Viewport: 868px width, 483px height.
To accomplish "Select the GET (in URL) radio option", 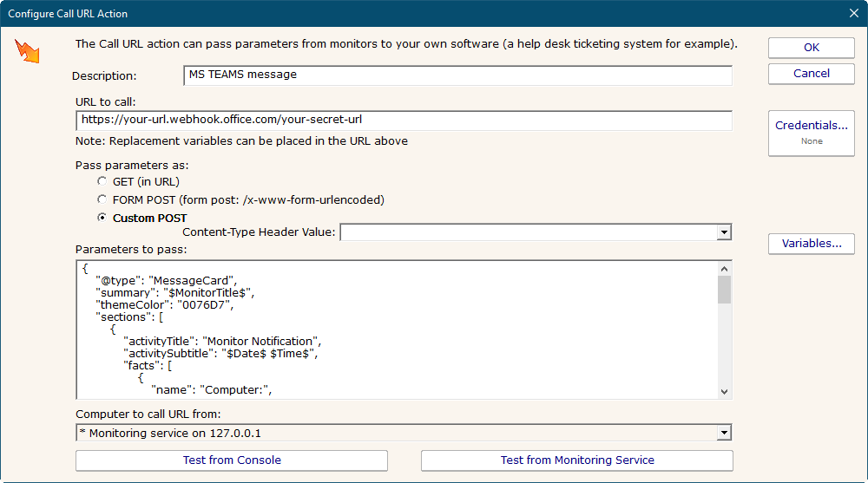I will click(x=102, y=182).
